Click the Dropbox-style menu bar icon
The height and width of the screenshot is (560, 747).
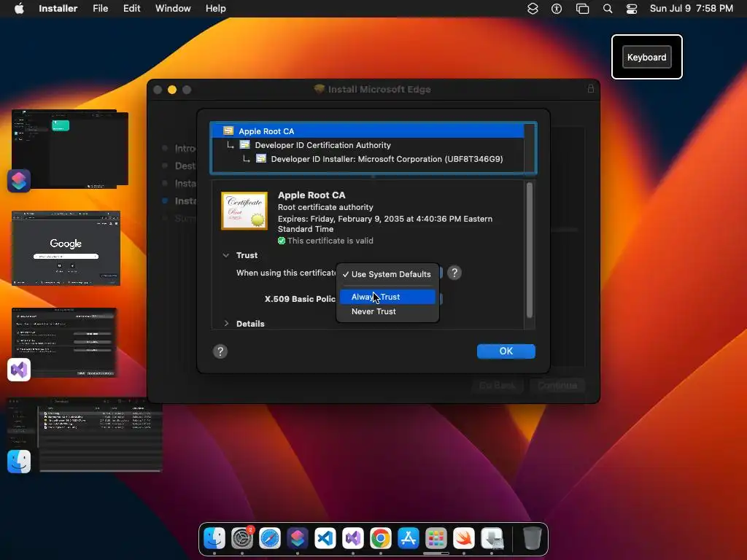(x=533, y=9)
